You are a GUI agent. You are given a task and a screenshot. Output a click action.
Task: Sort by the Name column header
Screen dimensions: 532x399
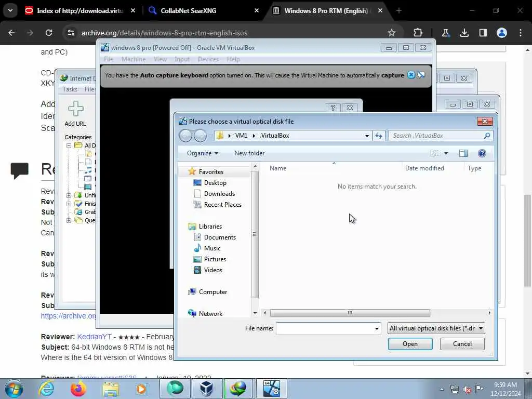click(278, 168)
